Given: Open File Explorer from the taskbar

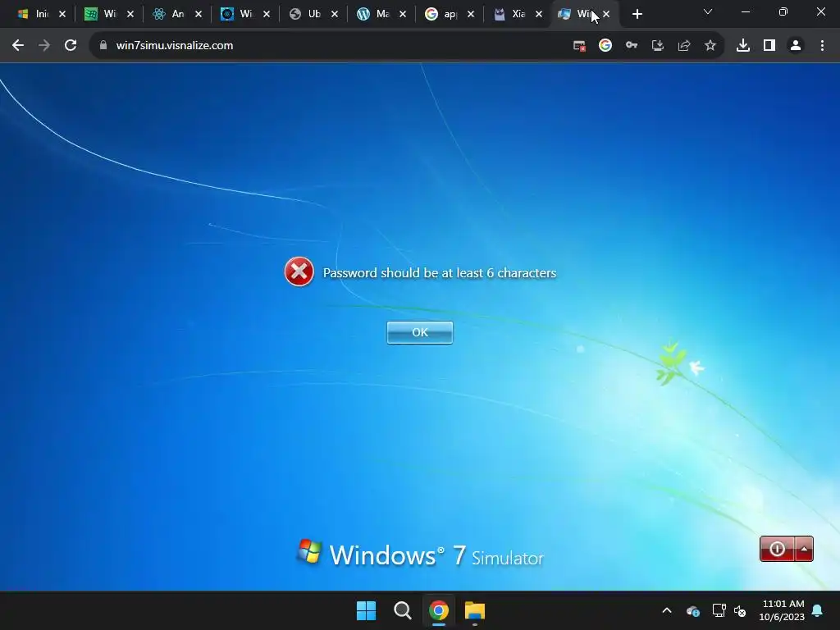Looking at the screenshot, I should pos(475,610).
